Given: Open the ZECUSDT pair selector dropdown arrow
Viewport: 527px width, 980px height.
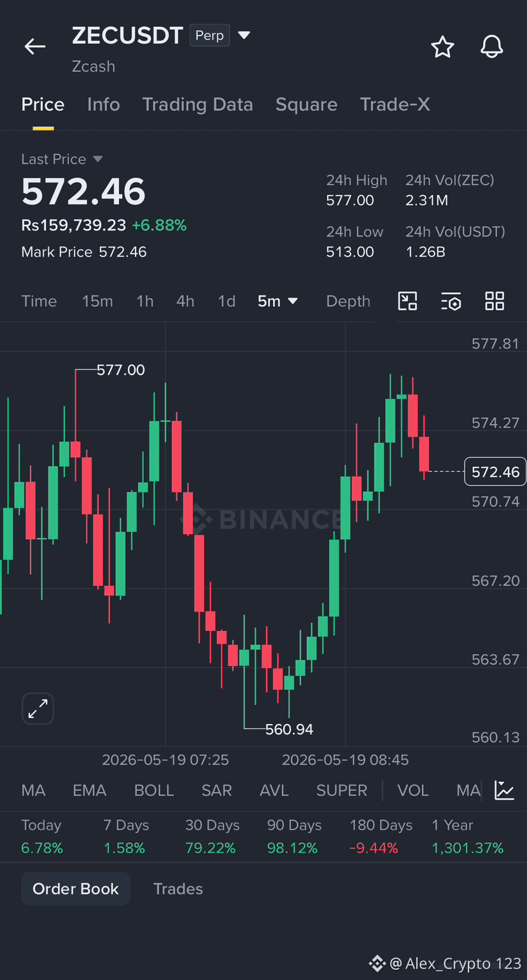Looking at the screenshot, I should tap(244, 35).
